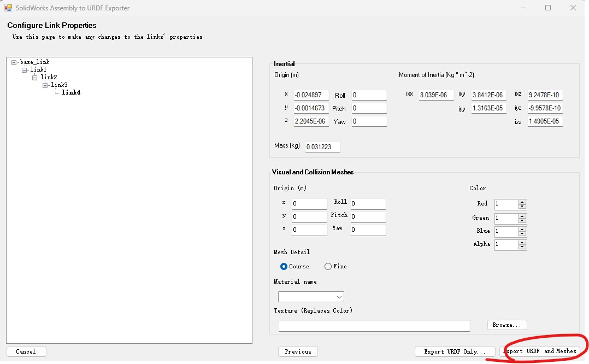Increase the Alpha color value
The height and width of the screenshot is (364, 589).
tap(522, 243)
